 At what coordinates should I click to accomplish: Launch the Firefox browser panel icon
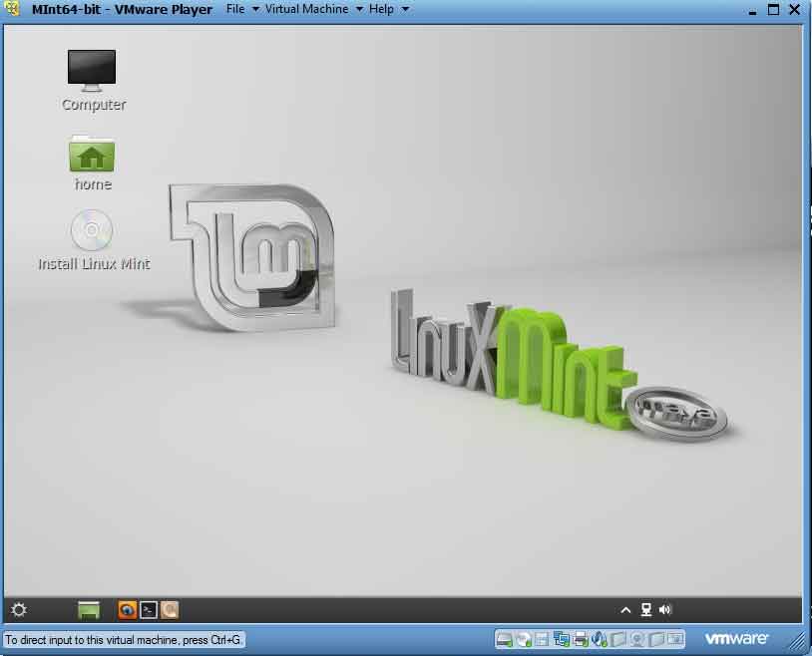[127, 610]
